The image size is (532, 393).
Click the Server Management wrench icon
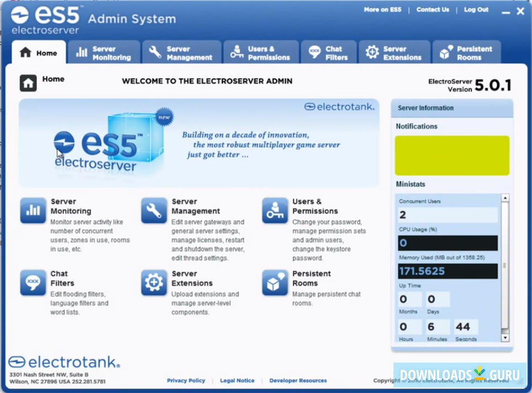tap(153, 211)
